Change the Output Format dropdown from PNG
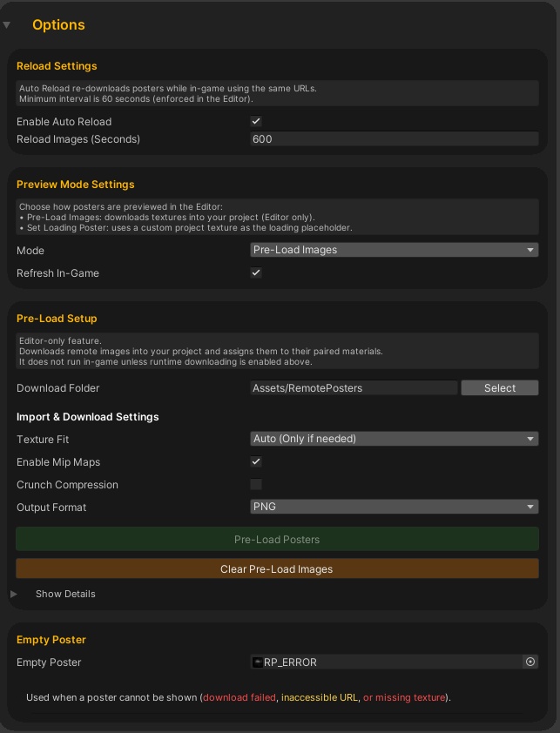 [394, 507]
